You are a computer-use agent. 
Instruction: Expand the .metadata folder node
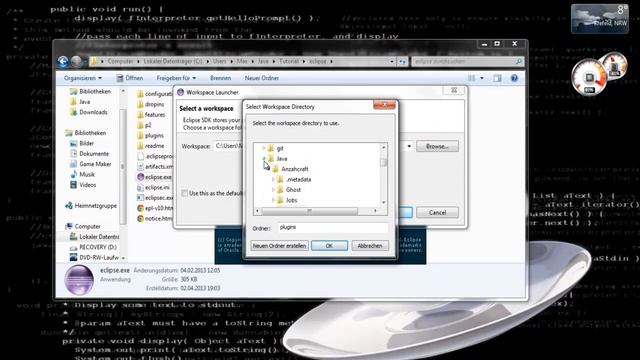(x=273, y=179)
